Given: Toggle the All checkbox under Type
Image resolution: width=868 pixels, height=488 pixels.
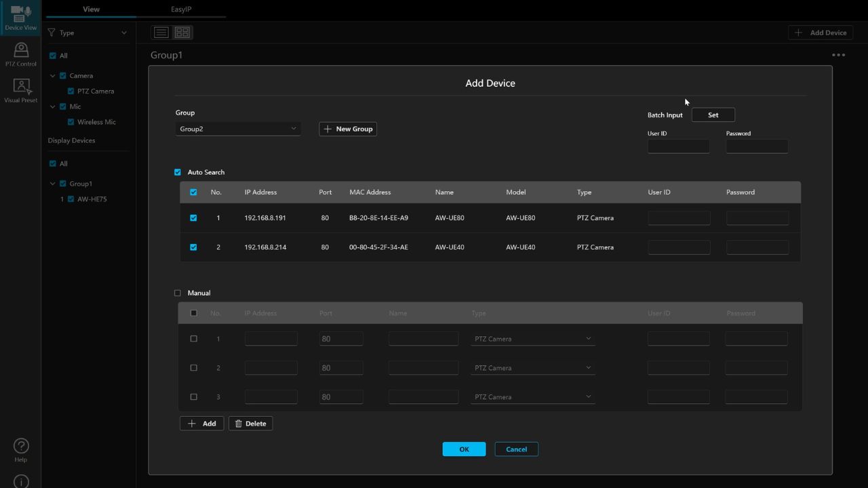Looking at the screenshot, I should [x=53, y=56].
